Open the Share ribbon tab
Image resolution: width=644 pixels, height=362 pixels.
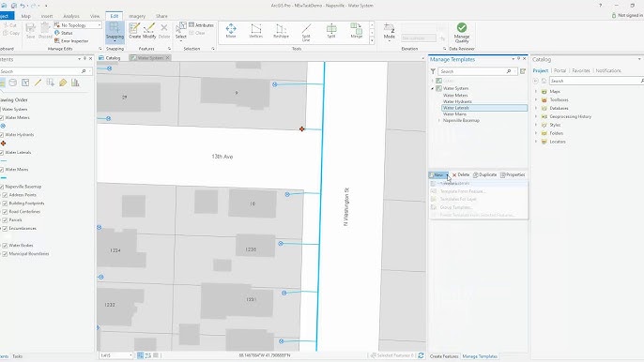(x=161, y=16)
